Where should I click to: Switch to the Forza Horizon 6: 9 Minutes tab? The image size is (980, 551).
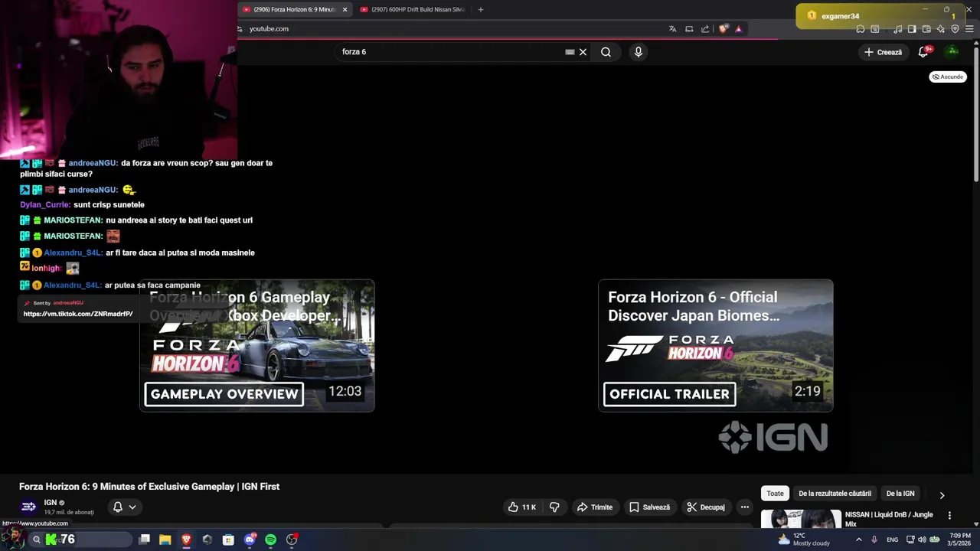[295, 9]
